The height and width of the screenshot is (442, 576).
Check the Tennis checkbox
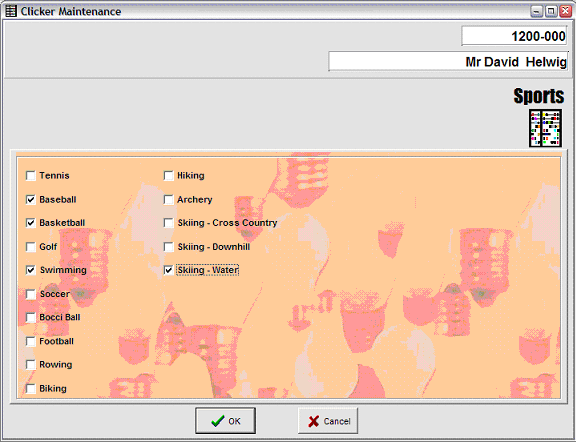(x=31, y=176)
